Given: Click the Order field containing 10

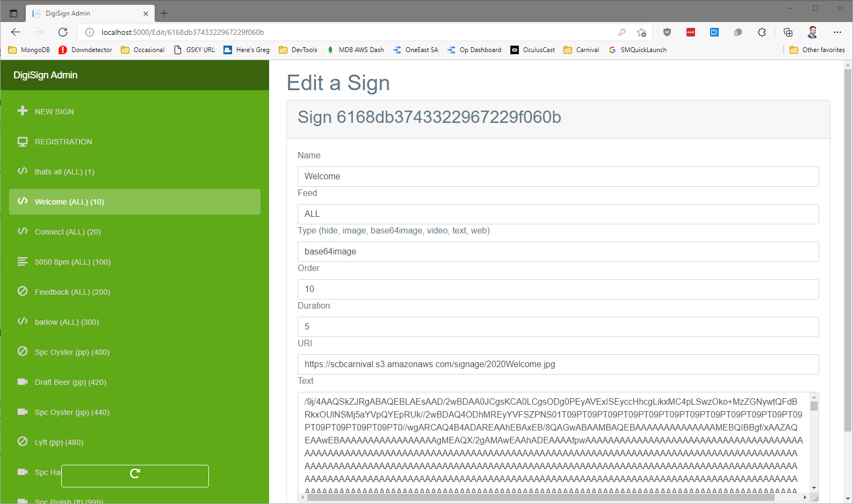Looking at the screenshot, I should 558,289.
